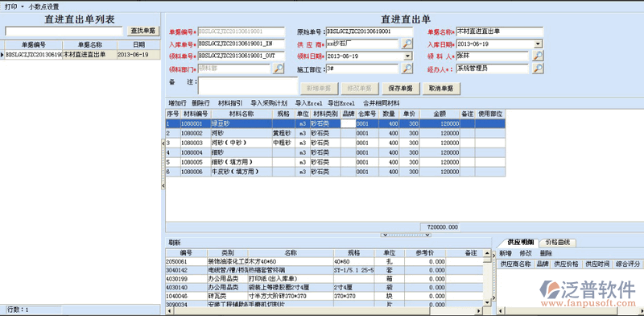
Task: Click the lookup icon next to 经办人 field
Action: click(538, 69)
